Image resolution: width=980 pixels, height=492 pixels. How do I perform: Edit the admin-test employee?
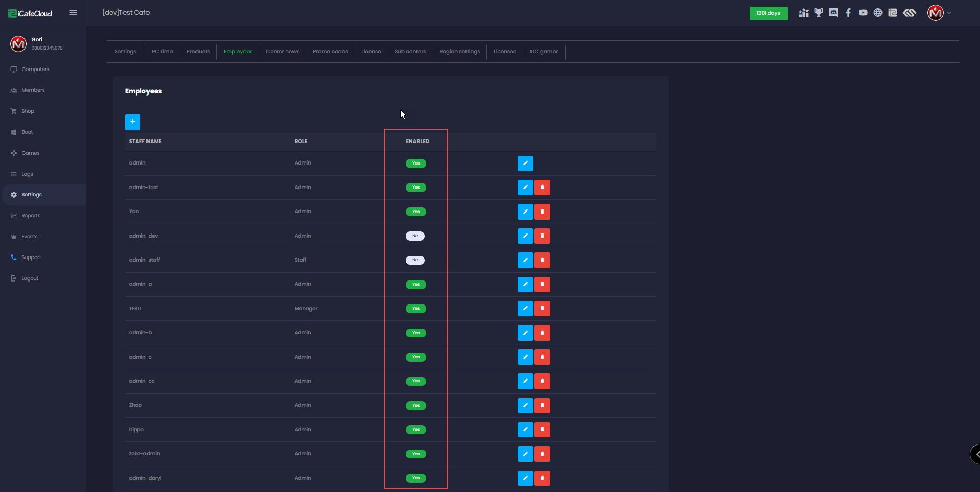(525, 188)
